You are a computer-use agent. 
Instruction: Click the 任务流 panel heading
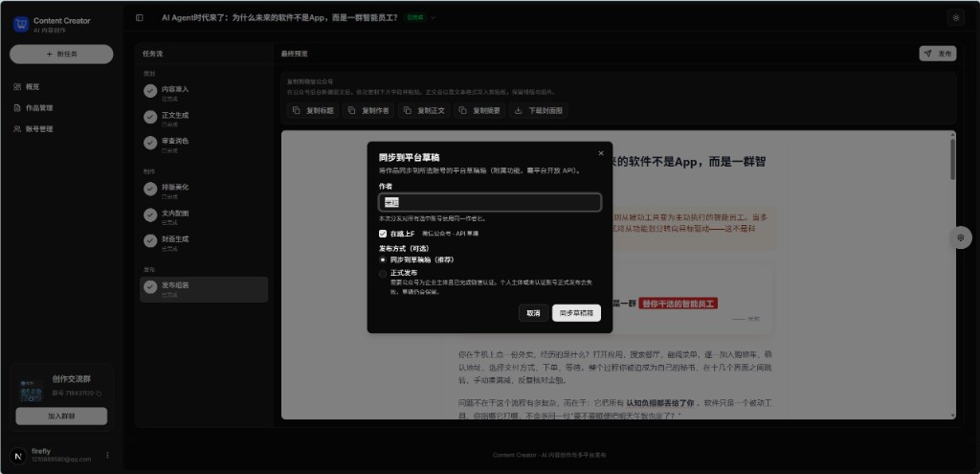152,54
